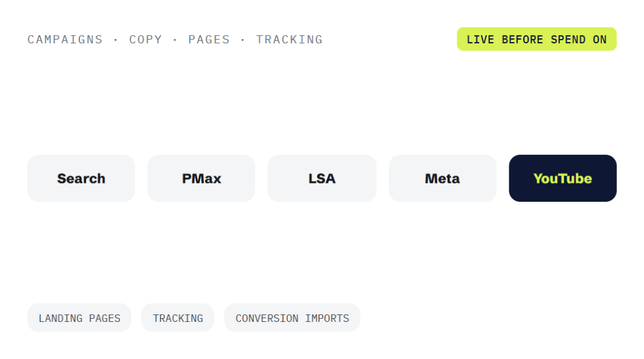The height and width of the screenshot is (359, 644).
Task: Select the TRACKING chip beside LANDING PAGES
Action: coord(178,318)
